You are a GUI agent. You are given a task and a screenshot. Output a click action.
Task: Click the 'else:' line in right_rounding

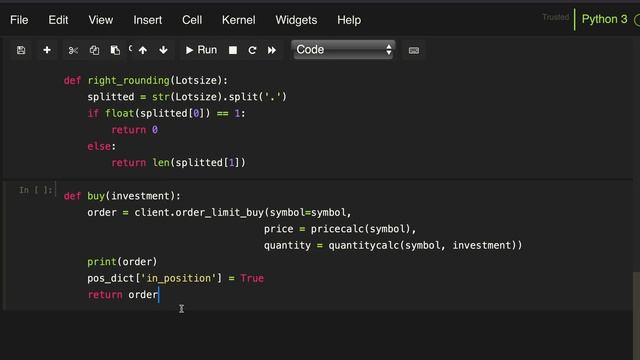pos(102,147)
